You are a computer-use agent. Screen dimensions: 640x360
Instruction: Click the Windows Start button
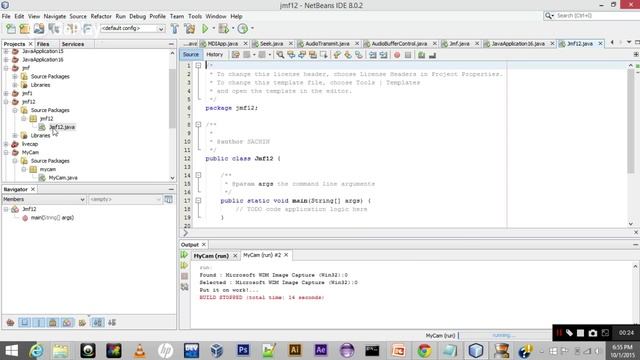[11, 350]
